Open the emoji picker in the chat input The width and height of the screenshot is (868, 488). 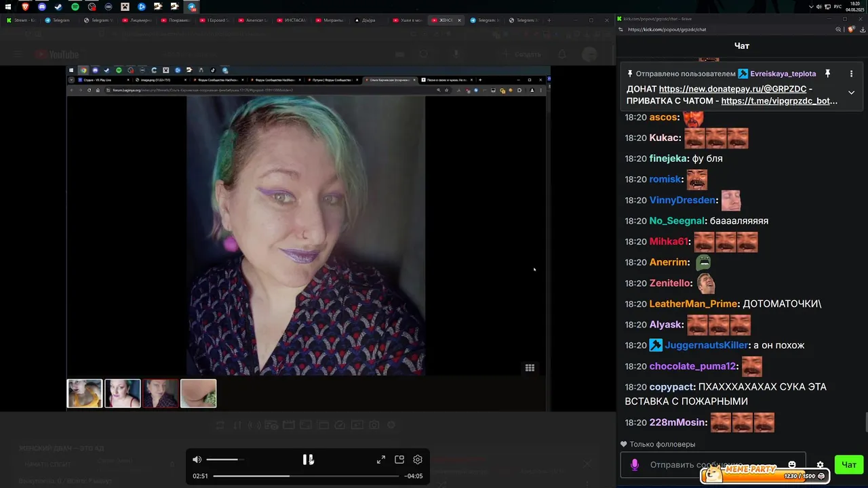tap(791, 464)
